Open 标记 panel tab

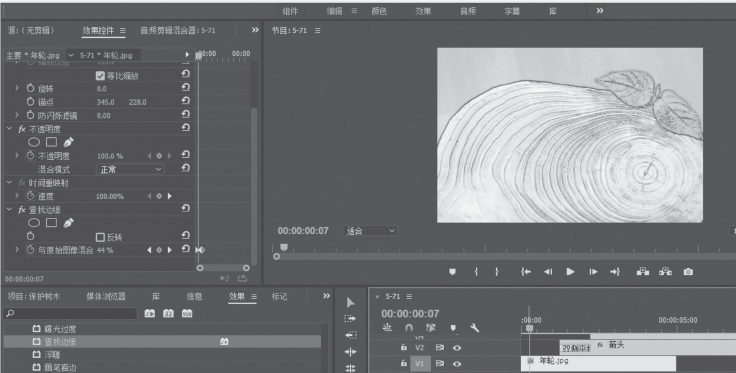279,297
